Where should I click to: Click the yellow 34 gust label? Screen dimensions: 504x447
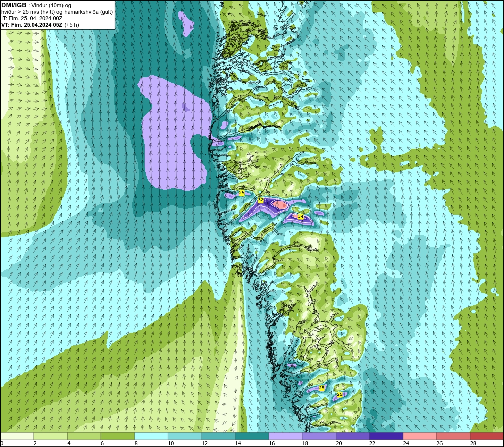click(x=301, y=217)
